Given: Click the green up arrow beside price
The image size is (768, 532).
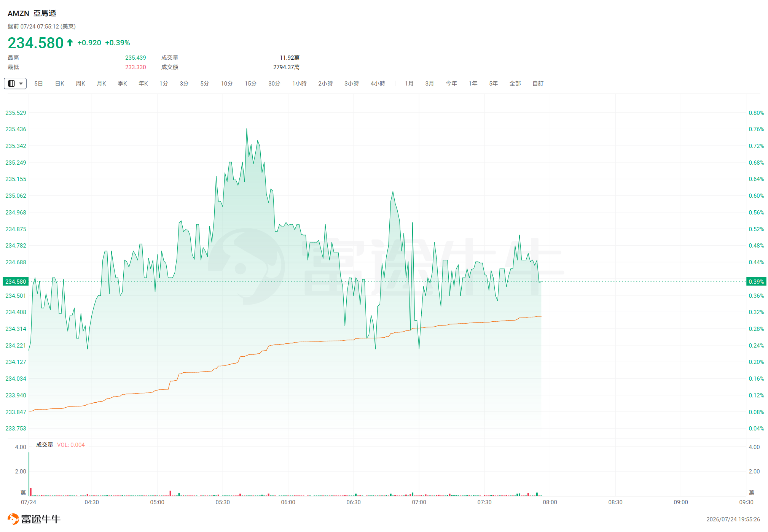Looking at the screenshot, I should (70, 43).
